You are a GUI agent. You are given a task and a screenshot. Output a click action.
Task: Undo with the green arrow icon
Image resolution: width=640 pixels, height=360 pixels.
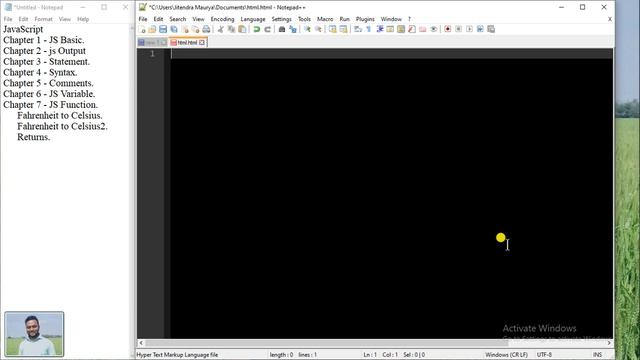(x=257, y=29)
